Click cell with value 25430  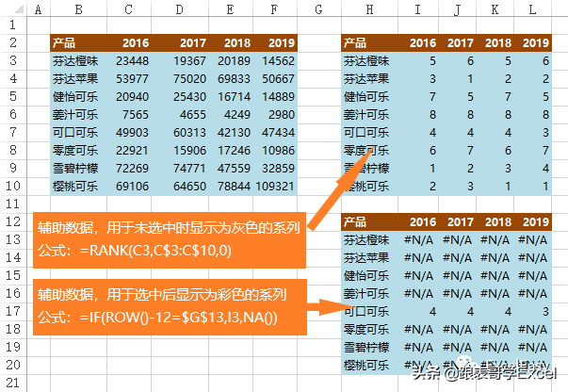point(180,97)
